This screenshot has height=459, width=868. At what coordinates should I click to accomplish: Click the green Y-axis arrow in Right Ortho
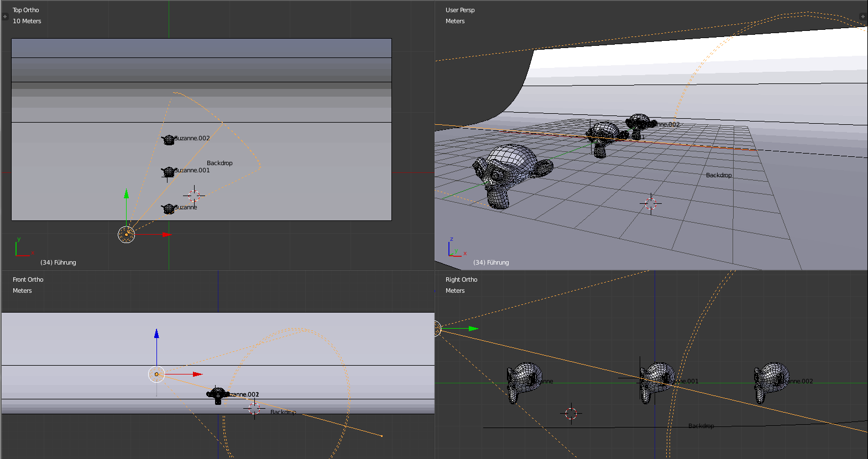(473, 329)
